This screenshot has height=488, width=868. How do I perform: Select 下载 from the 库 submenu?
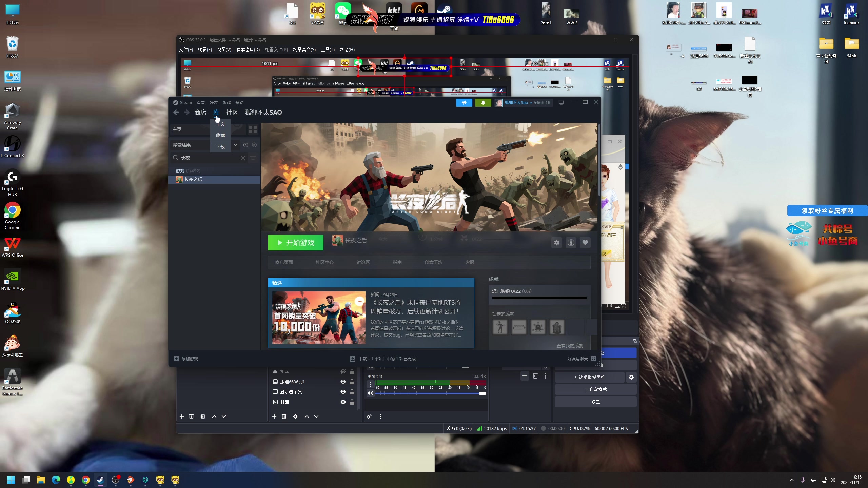point(220,147)
